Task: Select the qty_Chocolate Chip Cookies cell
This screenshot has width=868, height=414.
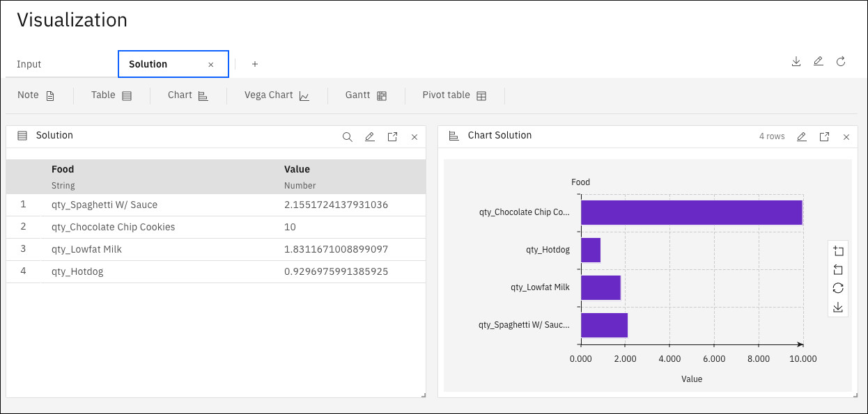Action: point(114,228)
